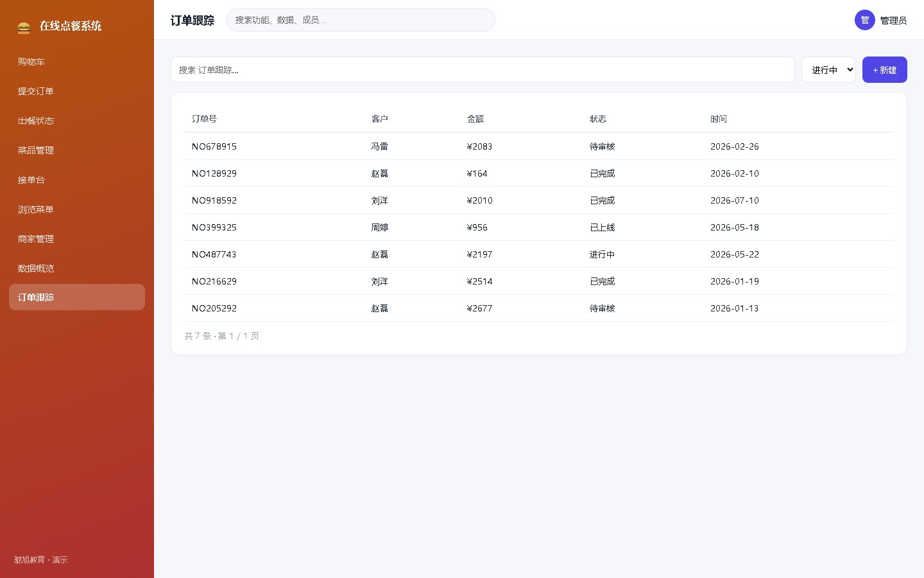This screenshot has width=924, height=578.
Task: Click the admin avatar circle
Action: [x=864, y=20]
